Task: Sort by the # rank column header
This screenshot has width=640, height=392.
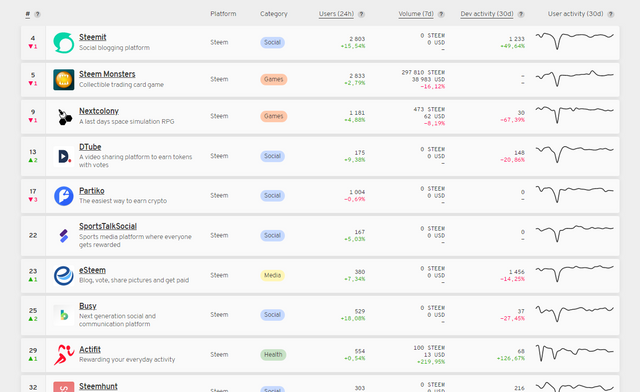Action: click(x=27, y=14)
